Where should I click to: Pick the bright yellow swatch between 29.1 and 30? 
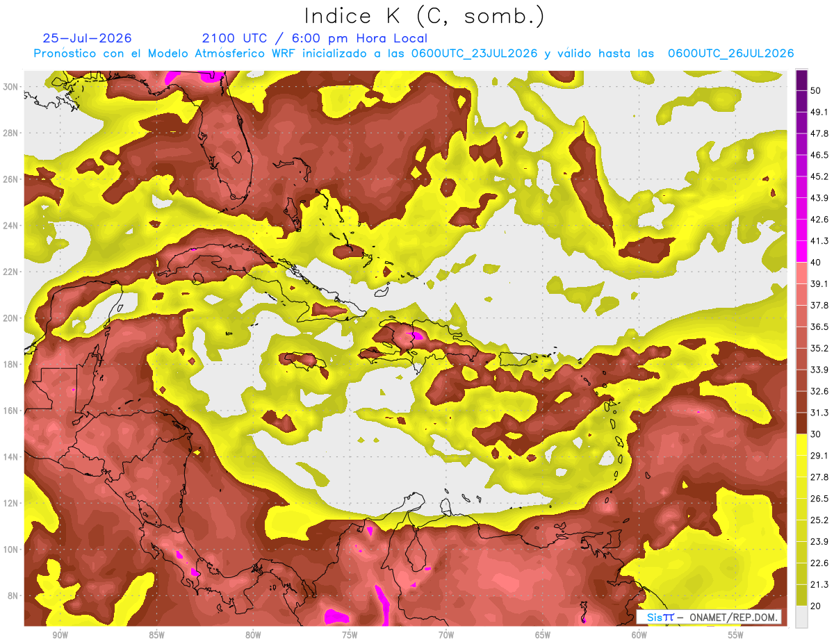[801, 445]
